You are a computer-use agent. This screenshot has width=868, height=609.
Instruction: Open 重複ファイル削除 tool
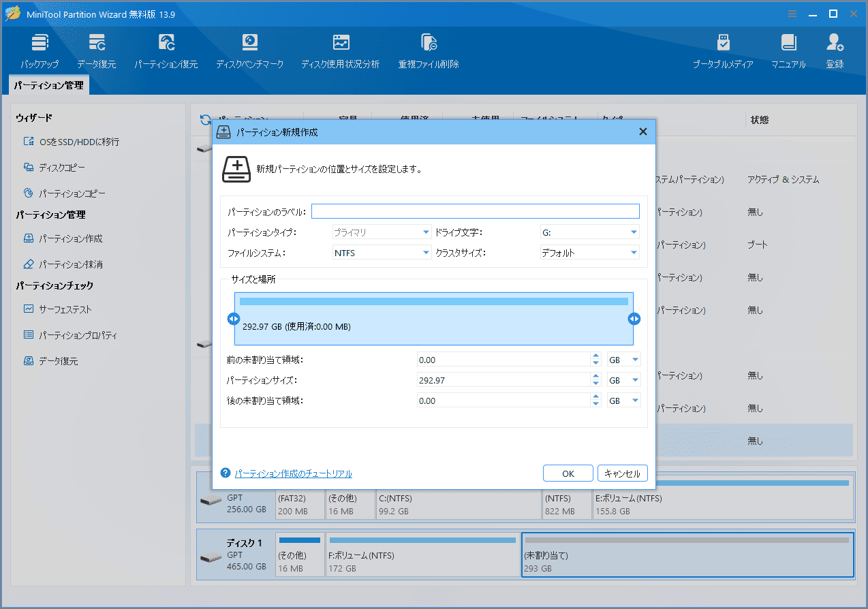click(x=429, y=51)
